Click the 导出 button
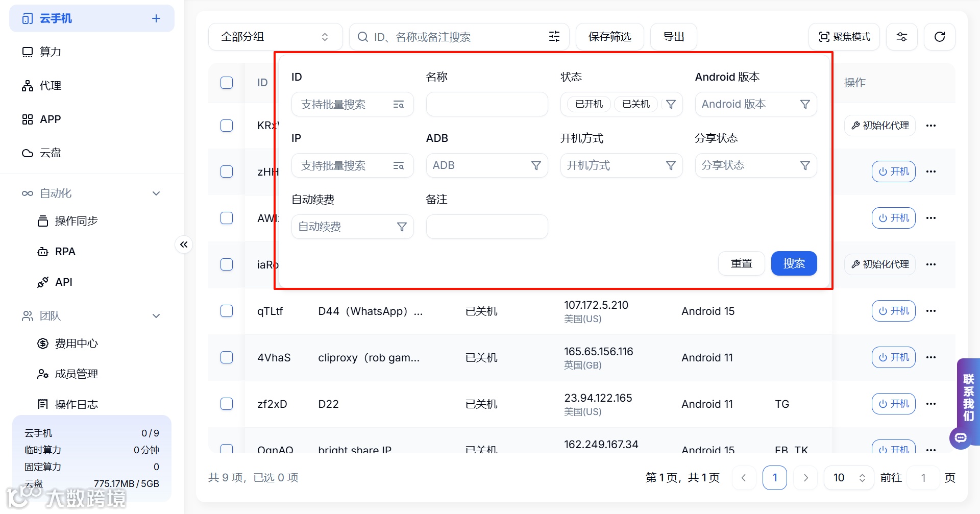The image size is (980, 514). click(x=673, y=37)
